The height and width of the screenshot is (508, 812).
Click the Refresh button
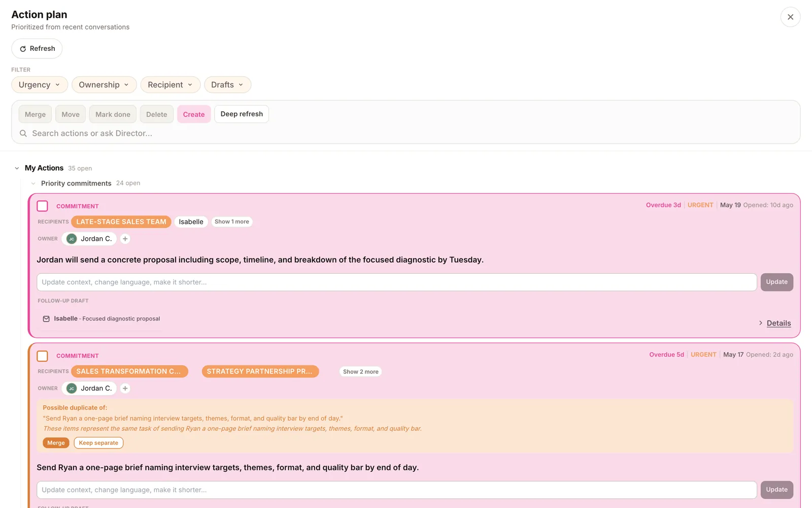pos(37,49)
